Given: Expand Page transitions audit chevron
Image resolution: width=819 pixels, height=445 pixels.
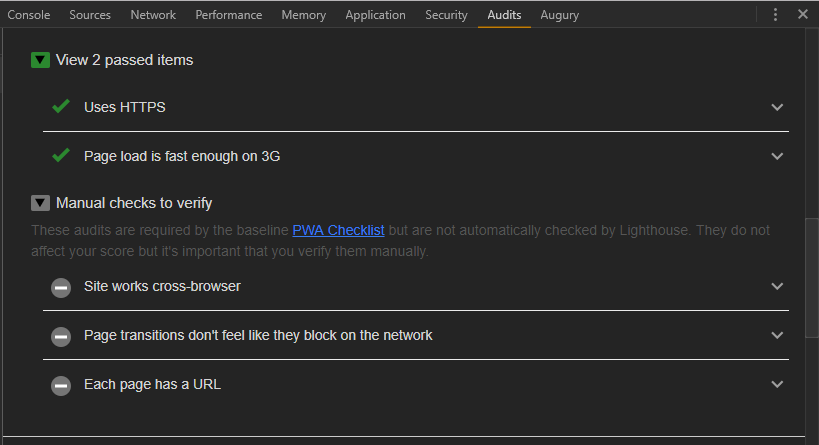Looking at the screenshot, I should point(777,336).
